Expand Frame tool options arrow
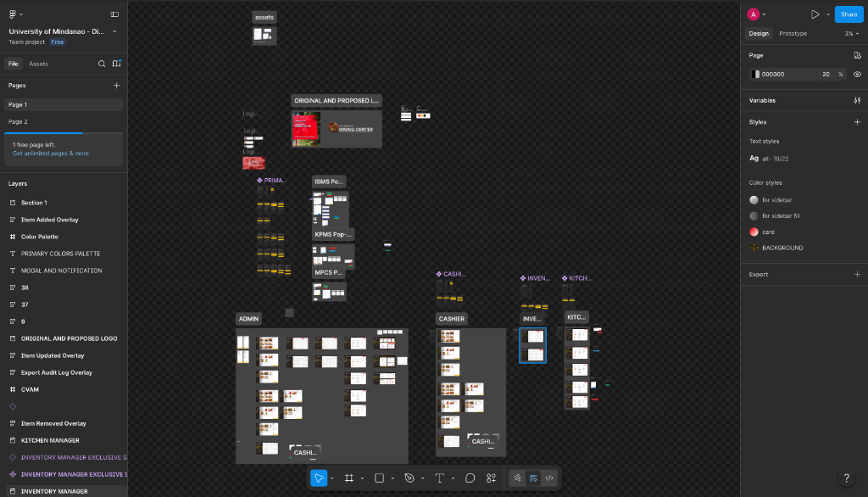The image size is (868, 497). click(x=362, y=478)
